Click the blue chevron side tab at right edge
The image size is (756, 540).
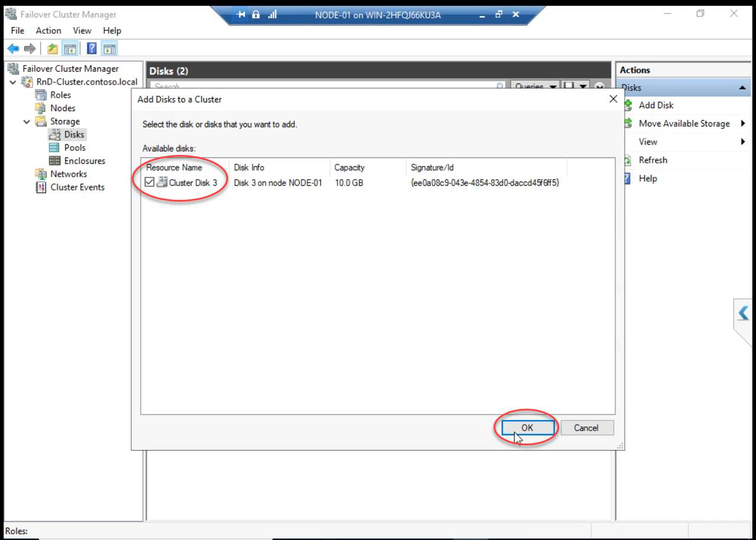(x=744, y=313)
